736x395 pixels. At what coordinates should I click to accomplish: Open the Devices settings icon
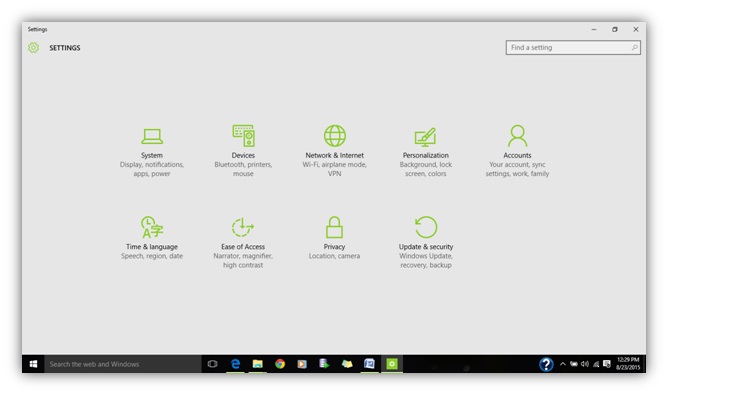click(243, 136)
